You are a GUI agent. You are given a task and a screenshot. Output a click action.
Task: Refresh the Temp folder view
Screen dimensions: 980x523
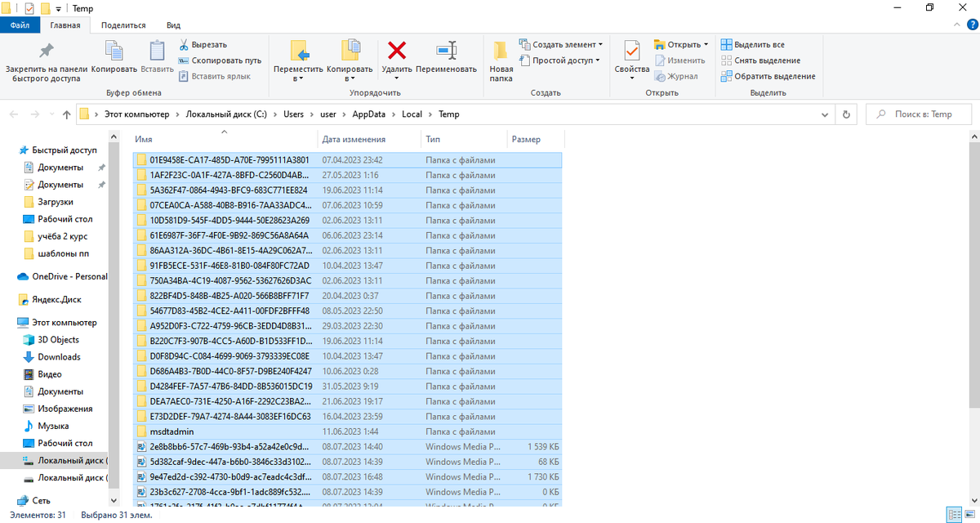(x=846, y=114)
